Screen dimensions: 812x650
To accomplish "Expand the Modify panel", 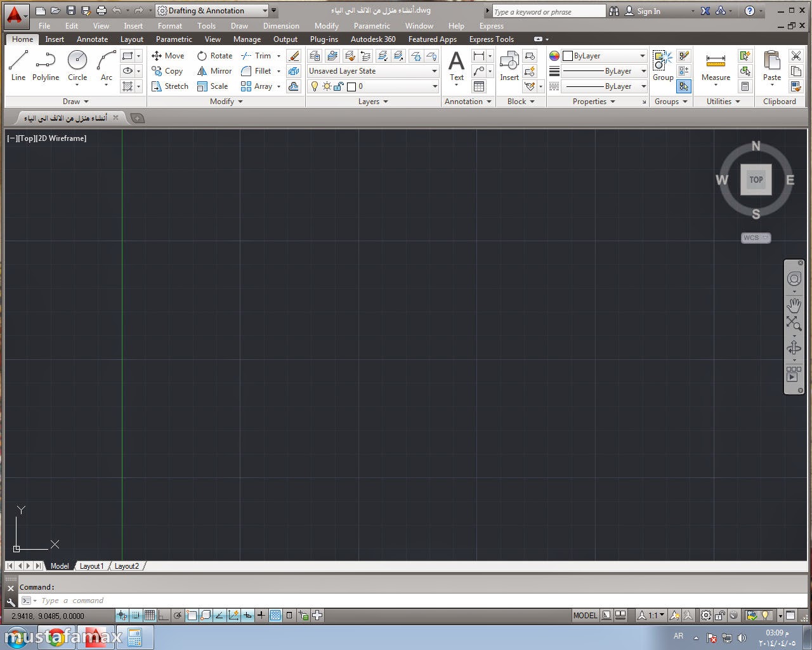I will click(226, 102).
